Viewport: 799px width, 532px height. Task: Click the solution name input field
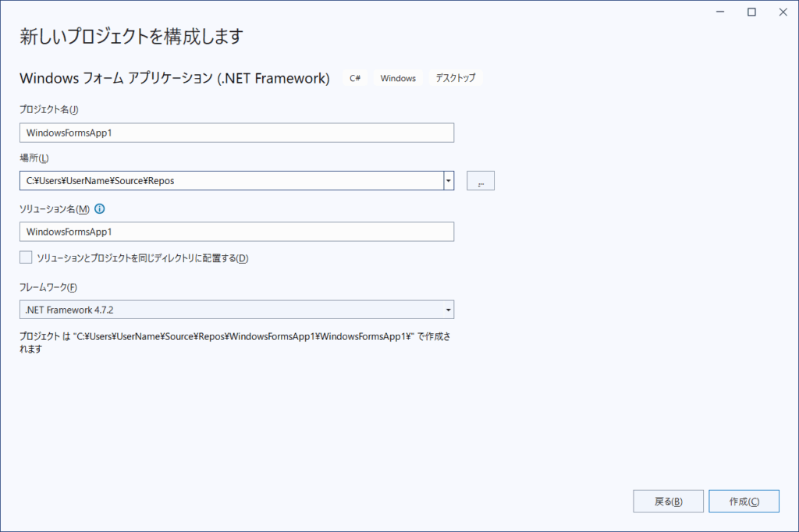point(237,232)
